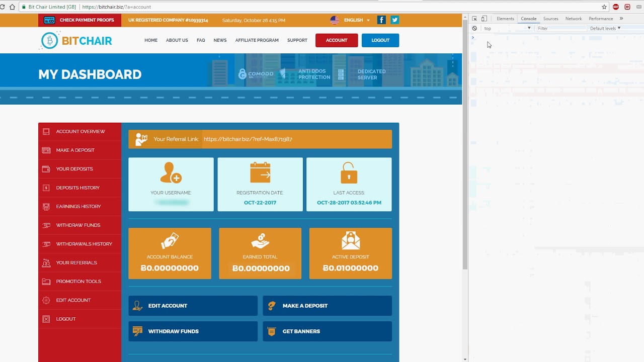Switch to the Sources tab
This screenshot has width=644, height=362.
pyautogui.click(x=550, y=19)
